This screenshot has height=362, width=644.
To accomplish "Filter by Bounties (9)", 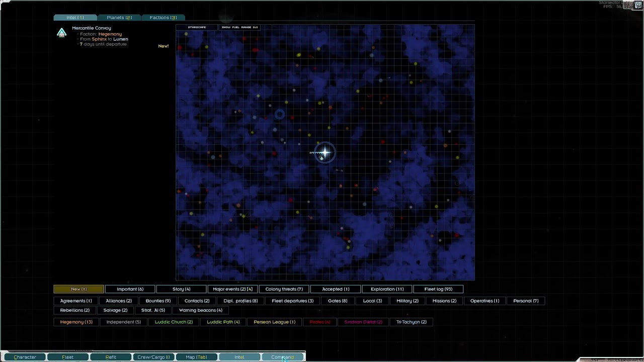I will click(158, 301).
